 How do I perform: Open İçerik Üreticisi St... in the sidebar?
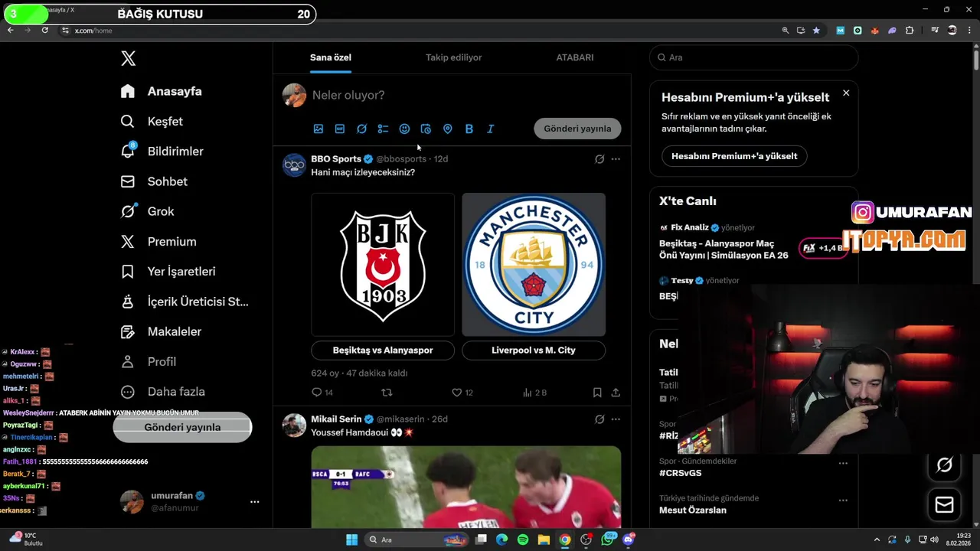(x=185, y=302)
